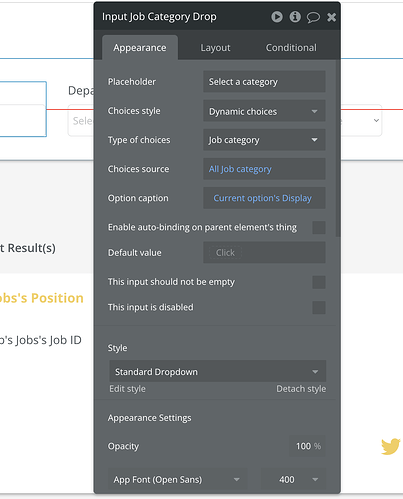Click the Edit style link
The width and height of the screenshot is (403, 499).
pos(127,389)
